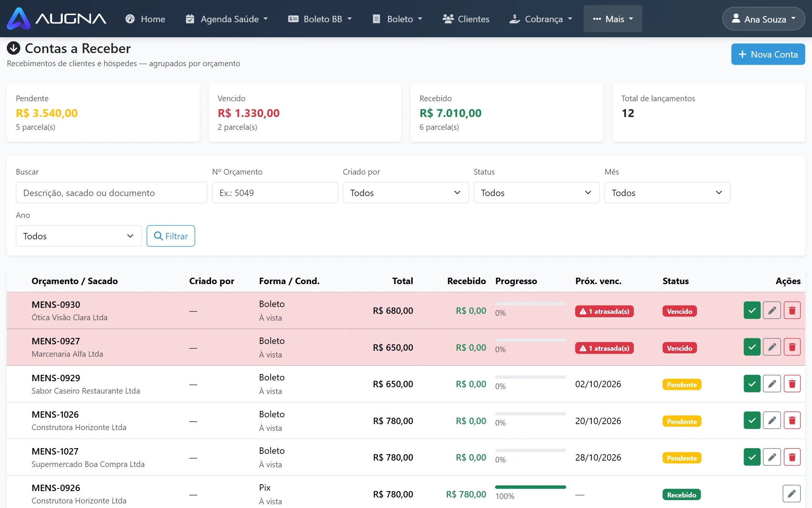Screen dimensions: 812x508
Task: Open the Agenda Saúde menu
Action: 227,19
